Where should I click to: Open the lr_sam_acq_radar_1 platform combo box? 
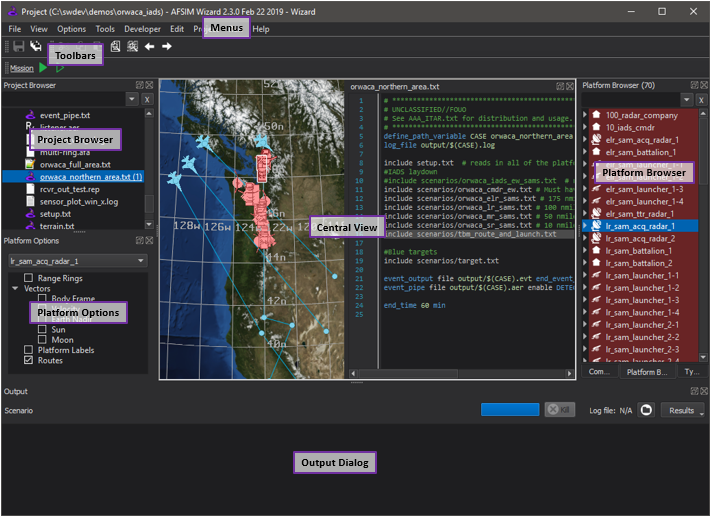pos(78,261)
